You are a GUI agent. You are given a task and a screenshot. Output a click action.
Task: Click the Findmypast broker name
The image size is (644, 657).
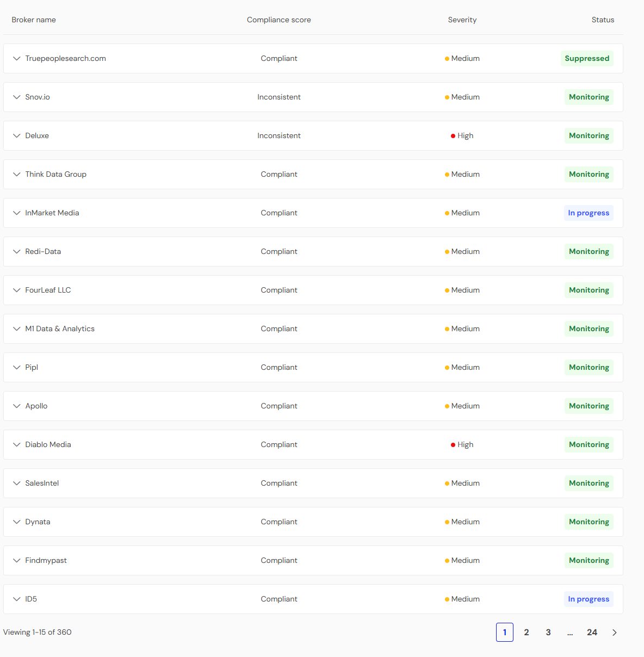[46, 560]
